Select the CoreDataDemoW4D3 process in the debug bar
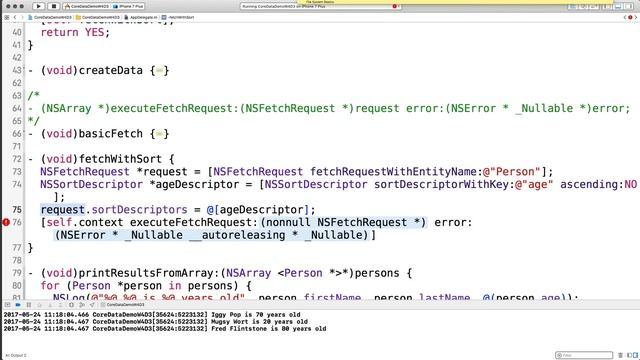This screenshot has height=360, width=640. pyautogui.click(x=122, y=305)
